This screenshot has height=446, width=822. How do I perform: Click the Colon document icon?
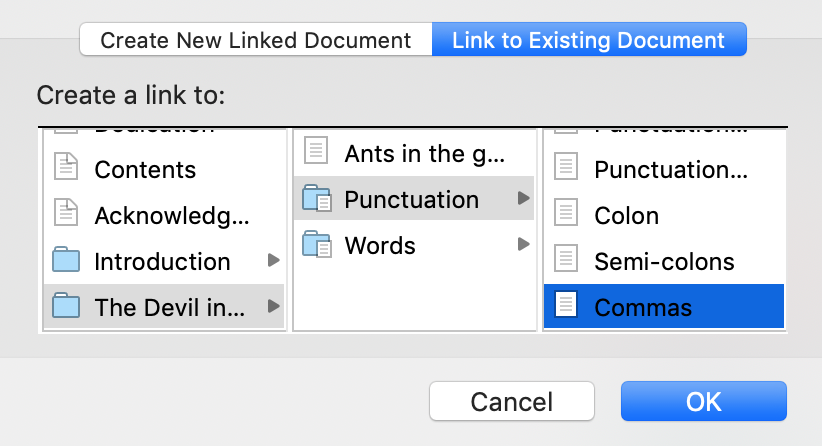tap(566, 215)
